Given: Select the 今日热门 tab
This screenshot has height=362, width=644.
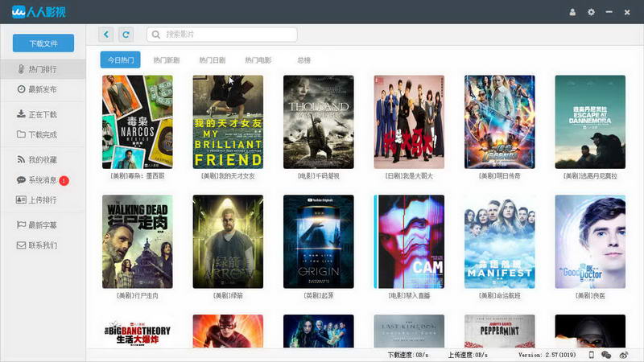Looking at the screenshot, I should (x=120, y=60).
